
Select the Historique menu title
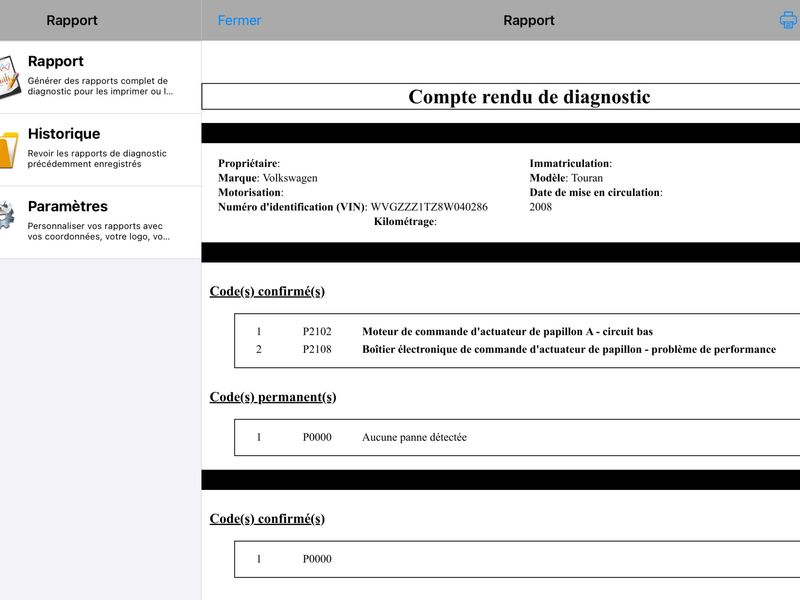coord(64,134)
